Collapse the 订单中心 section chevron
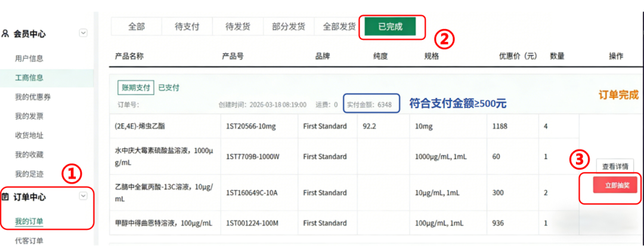This screenshot has width=644, height=246. point(83,196)
